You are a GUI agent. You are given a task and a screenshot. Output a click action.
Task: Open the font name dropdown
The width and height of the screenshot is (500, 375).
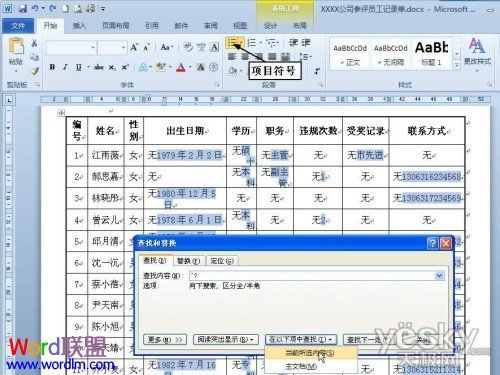point(93,48)
